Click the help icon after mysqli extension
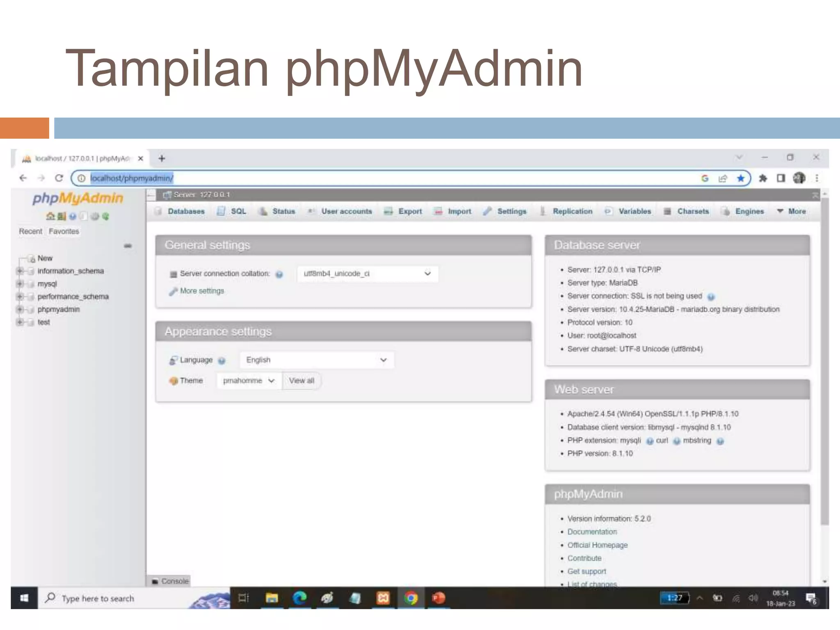840x630 pixels. click(650, 441)
